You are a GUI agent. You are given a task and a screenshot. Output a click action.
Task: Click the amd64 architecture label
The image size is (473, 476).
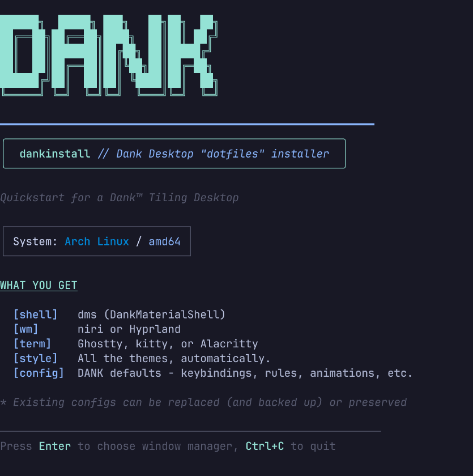pyautogui.click(x=164, y=241)
